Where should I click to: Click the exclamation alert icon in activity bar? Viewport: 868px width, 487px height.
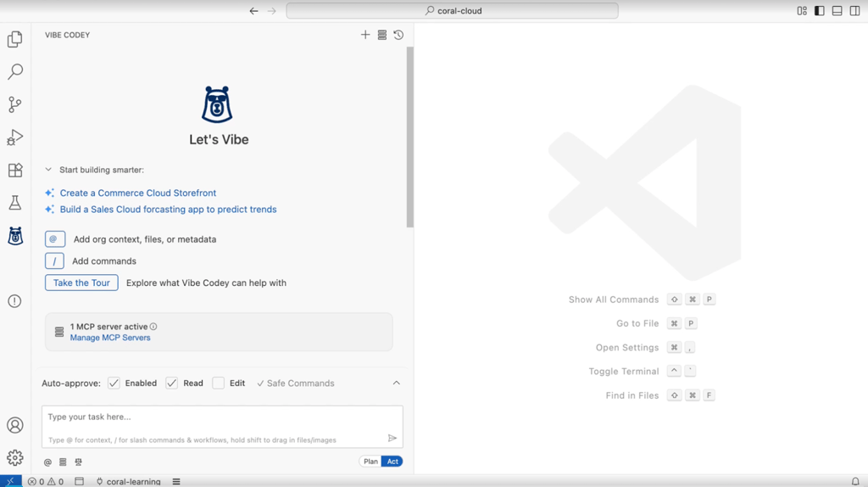point(15,301)
